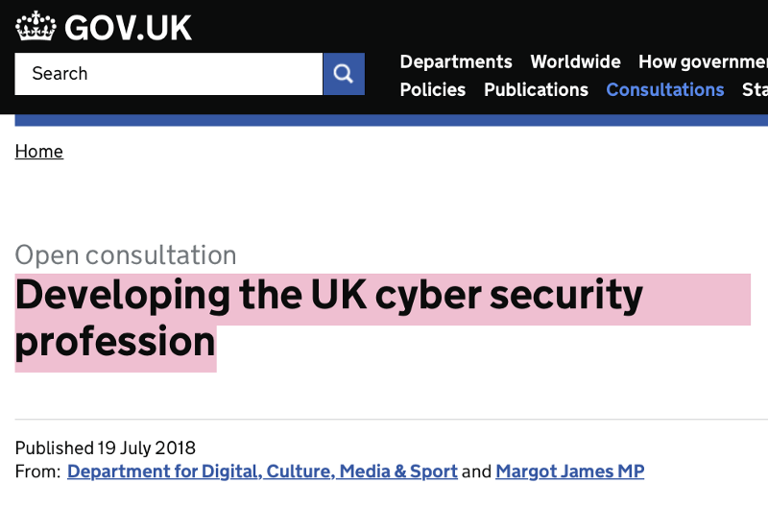768x532 pixels.
Task: Open the Publications navigation link
Action: (536, 89)
